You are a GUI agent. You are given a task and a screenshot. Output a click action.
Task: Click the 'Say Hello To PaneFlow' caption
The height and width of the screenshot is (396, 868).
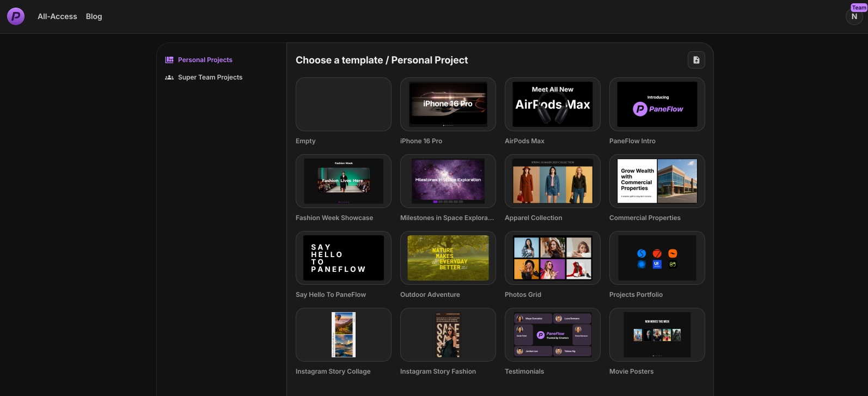[331, 295]
